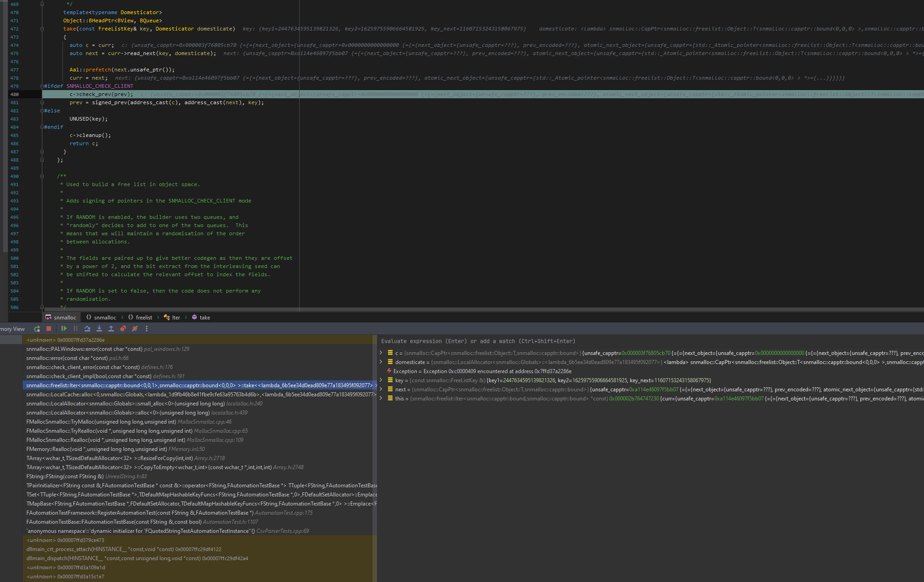Select the Exception 0xc0000409 row
Image resolution: width=924 pixels, height=582 pixels.
(650, 371)
